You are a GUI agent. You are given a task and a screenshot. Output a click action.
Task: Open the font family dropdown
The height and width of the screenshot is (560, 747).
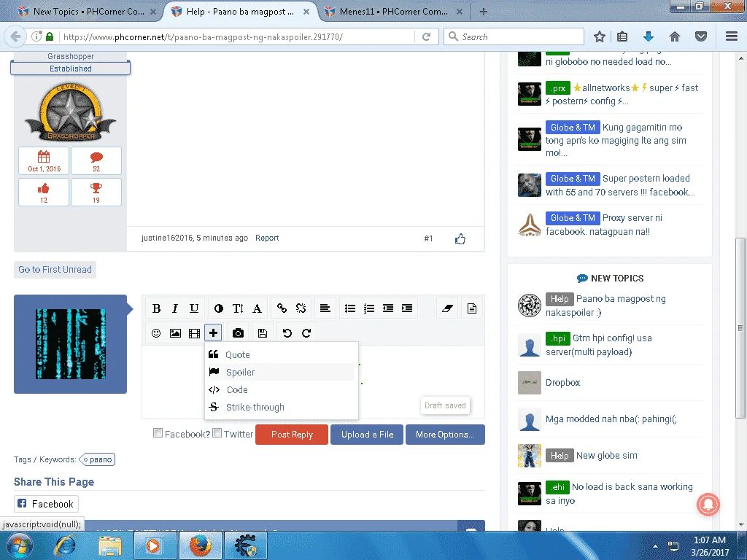[x=257, y=308]
